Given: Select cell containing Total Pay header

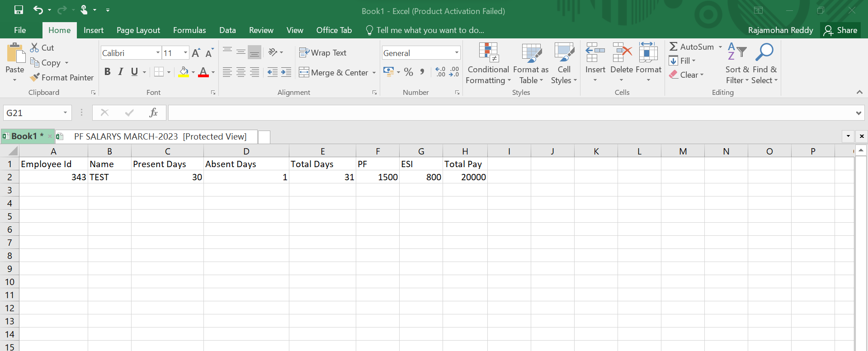Looking at the screenshot, I should tap(465, 164).
